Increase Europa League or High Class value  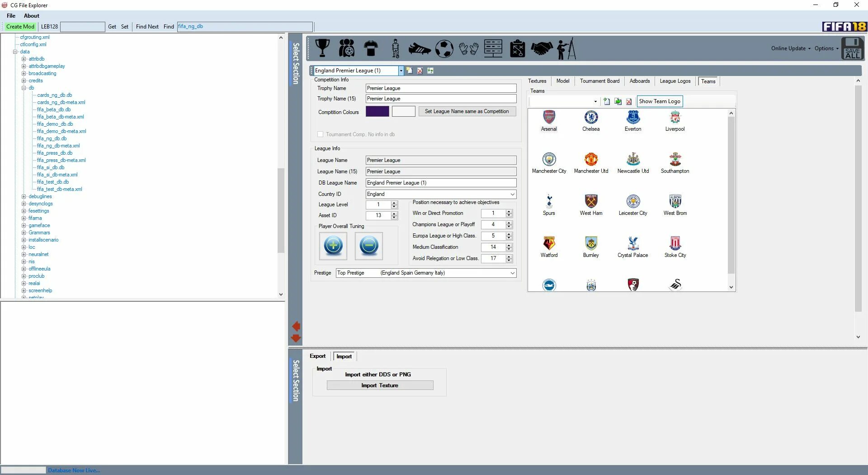[x=509, y=234]
